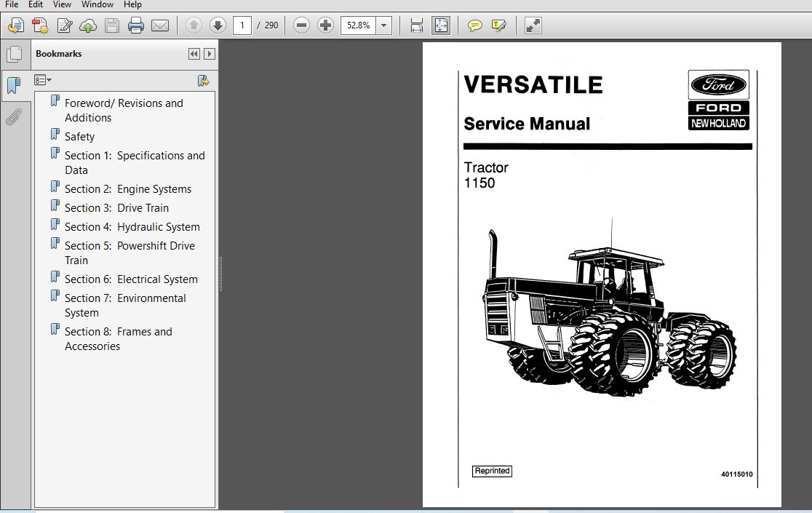Go to next page arrow
Image resolution: width=812 pixels, height=513 pixels.
pos(218,25)
